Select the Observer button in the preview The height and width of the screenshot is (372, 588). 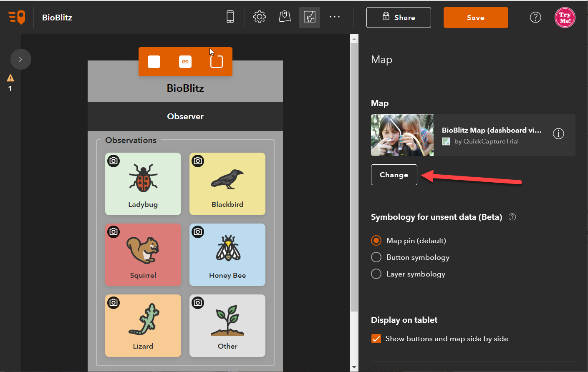coord(185,116)
